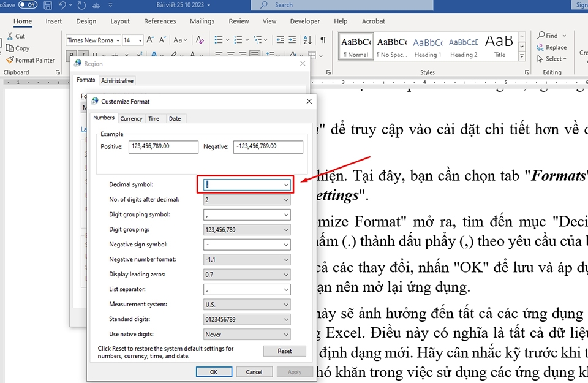588x383 pixels.
Task: Click the Positive example value field
Action: [163, 146]
